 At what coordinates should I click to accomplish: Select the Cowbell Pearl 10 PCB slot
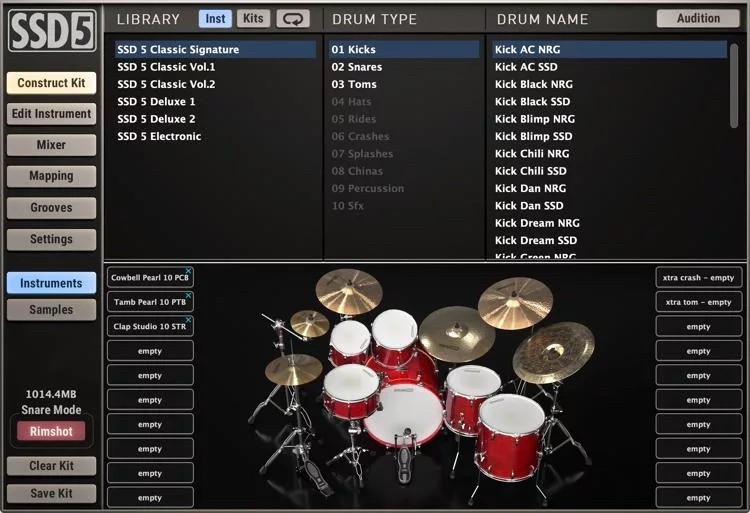(x=150, y=278)
